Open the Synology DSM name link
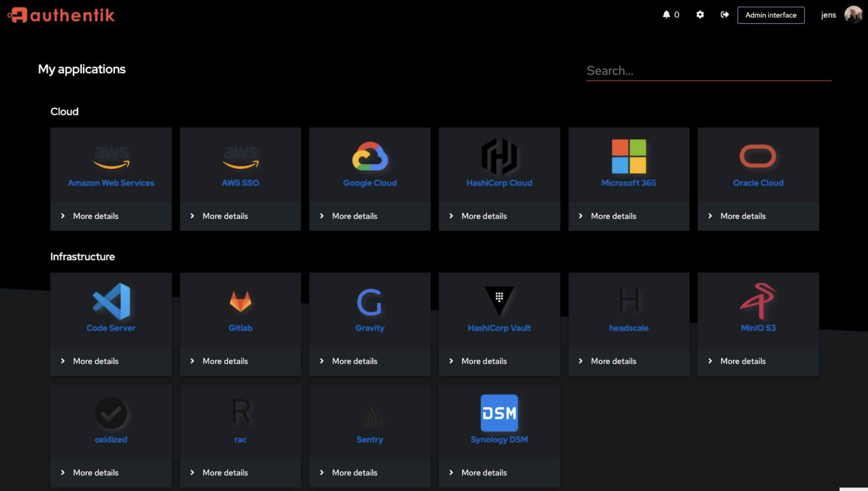The height and width of the screenshot is (491, 868). (499, 439)
